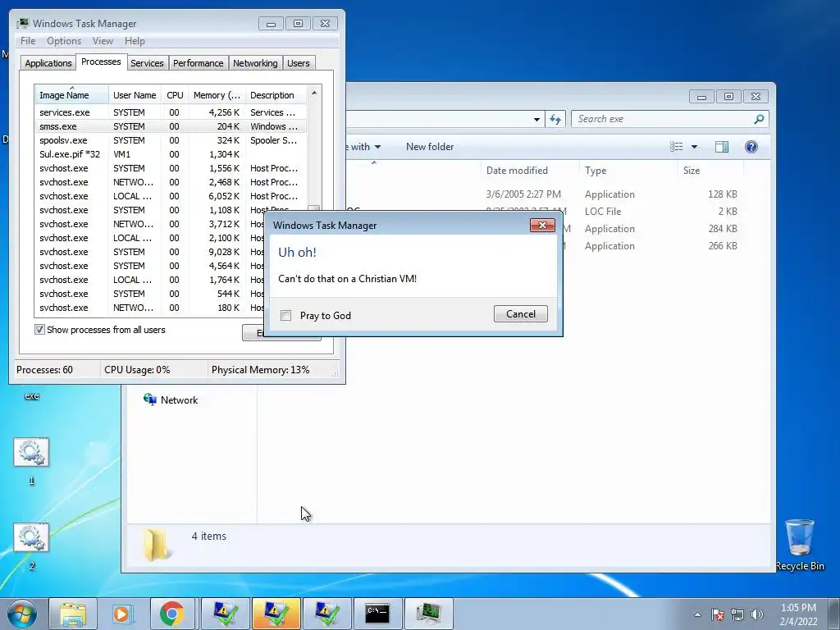
Task: Click the highlighted warning-shield taskbar item
Action: pos(276,614)
